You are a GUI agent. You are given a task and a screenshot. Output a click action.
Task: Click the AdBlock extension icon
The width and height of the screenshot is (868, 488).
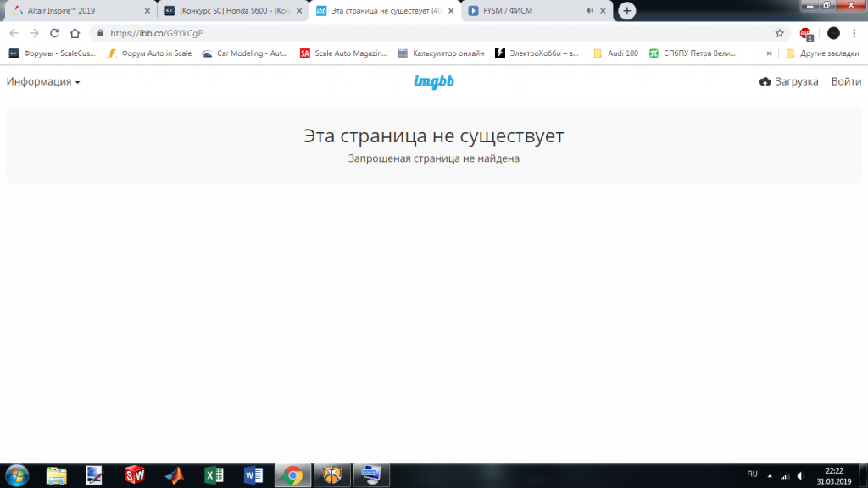click(805, 31)
